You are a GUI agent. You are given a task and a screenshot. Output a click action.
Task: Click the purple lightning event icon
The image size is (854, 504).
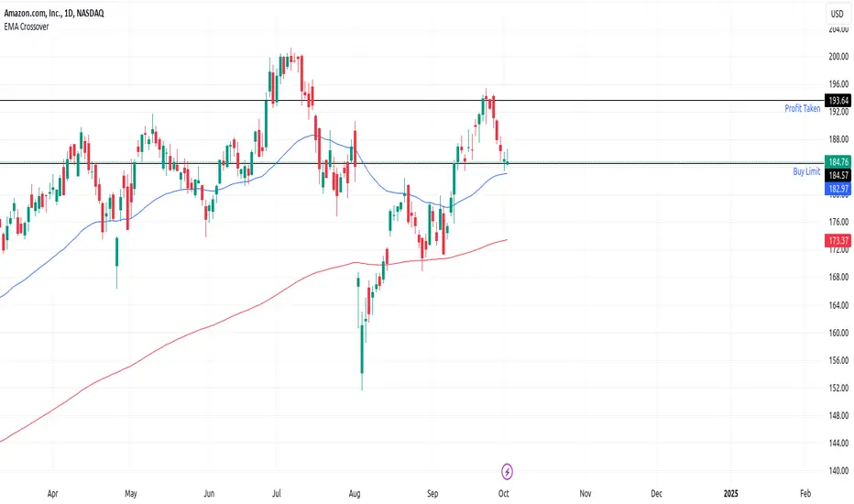click(x=507, y=471)
